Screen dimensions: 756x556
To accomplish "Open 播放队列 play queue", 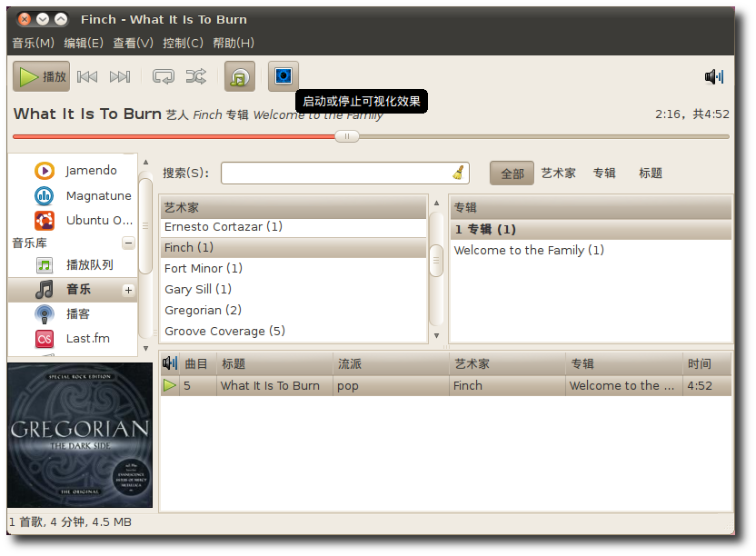I will (x=74, y=264).
